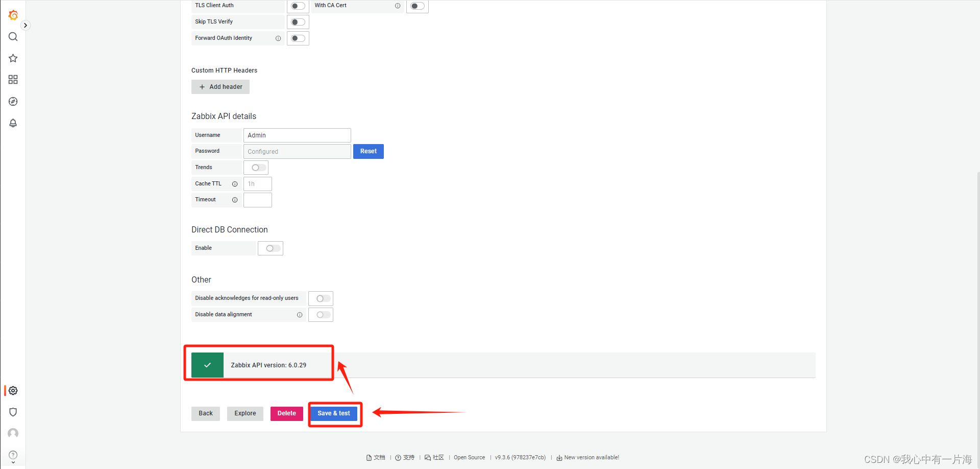Toggle With CA Cert switch
This screenshot has width=980, height=469.
(x=418, y=6)
